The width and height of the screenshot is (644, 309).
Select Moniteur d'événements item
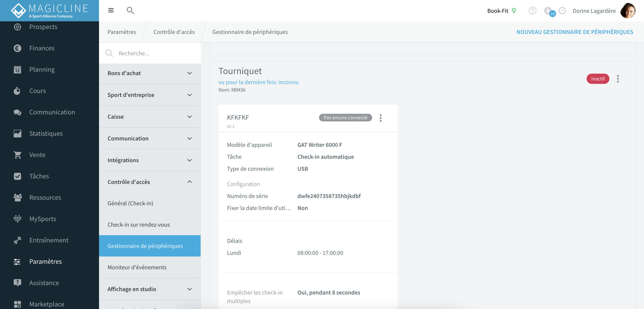[x=150, y=267]
